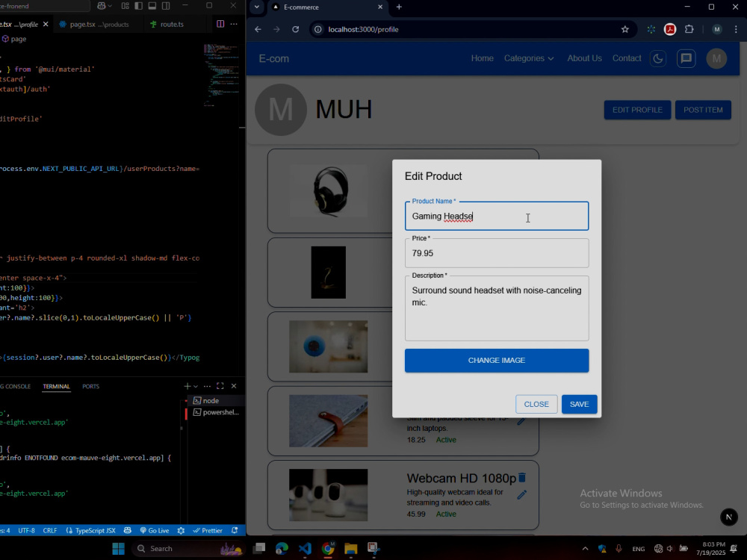Change encoding from UTF-8 in status bar
The image size is (747, 560).
point(27,530)
